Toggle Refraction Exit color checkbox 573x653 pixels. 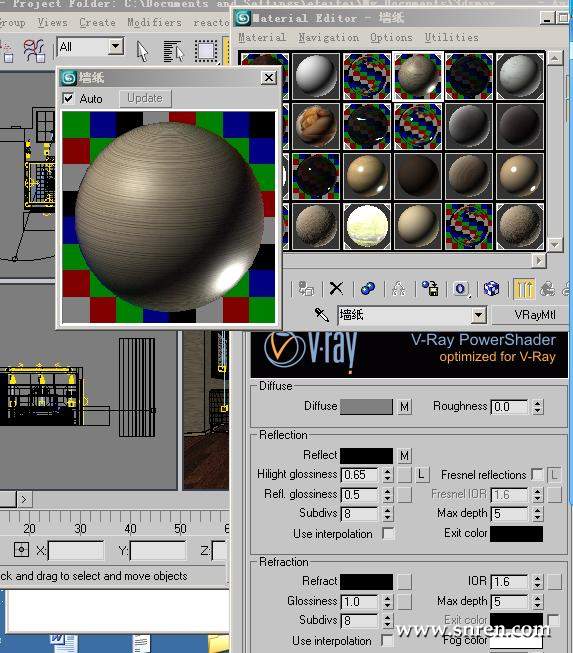pyautogui.click(x=553, y=620)
